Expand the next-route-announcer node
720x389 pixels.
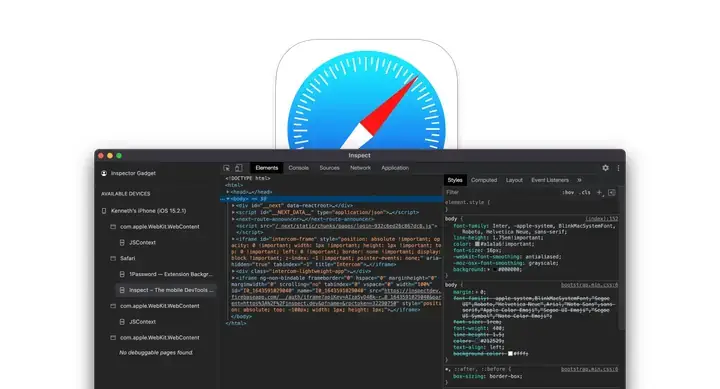click(233, 220)
